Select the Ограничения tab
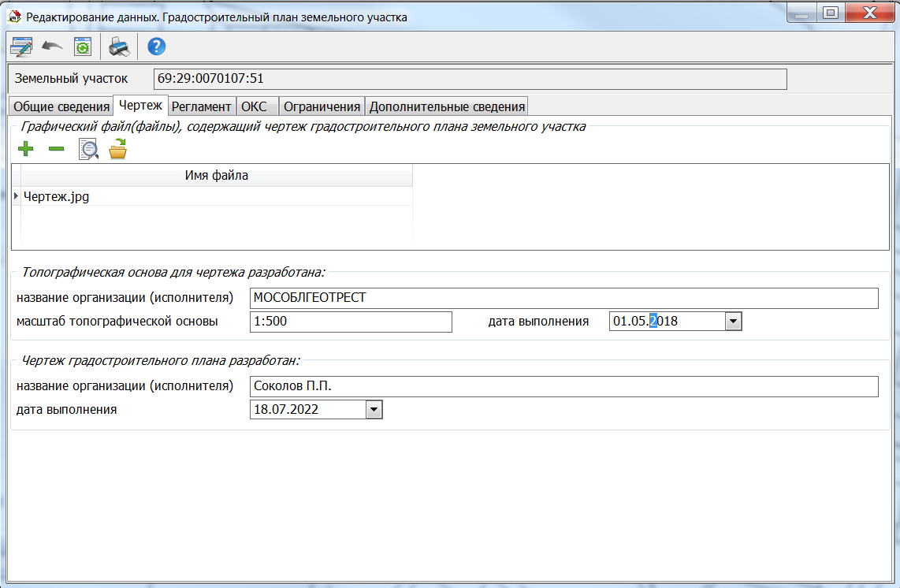Image resolution: width=900 pixels, height=588 pixels. pos(322,106)
